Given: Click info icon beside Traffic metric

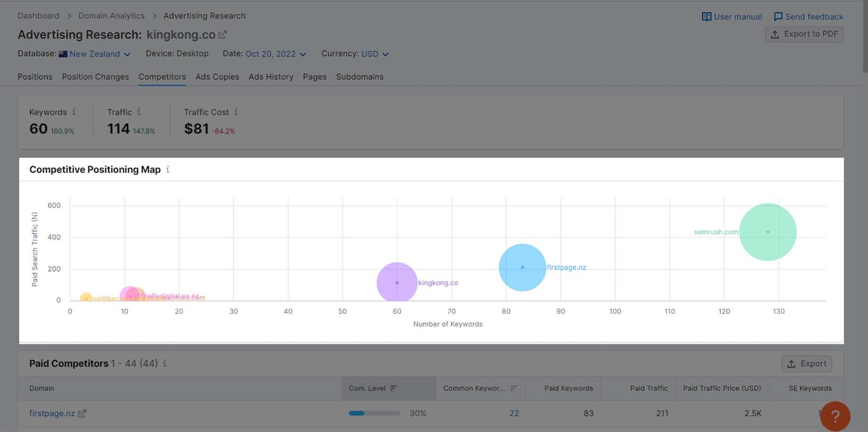Looking at the screenshot, I should (x=139, y=112).
